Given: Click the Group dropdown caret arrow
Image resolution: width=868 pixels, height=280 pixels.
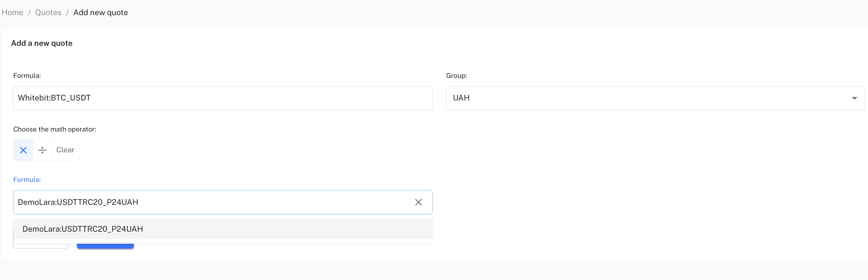Looking at the screenshot, I should (x=854, y=98).
